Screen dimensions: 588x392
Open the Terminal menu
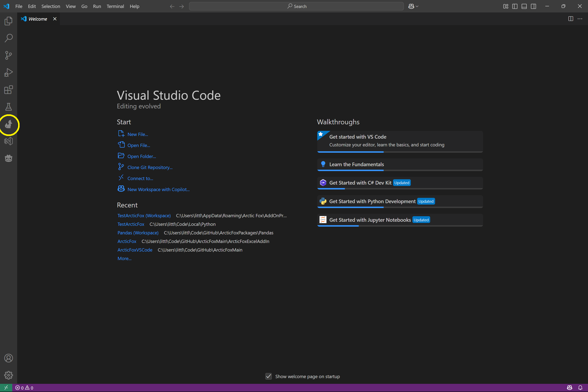[x=115, y=6]
